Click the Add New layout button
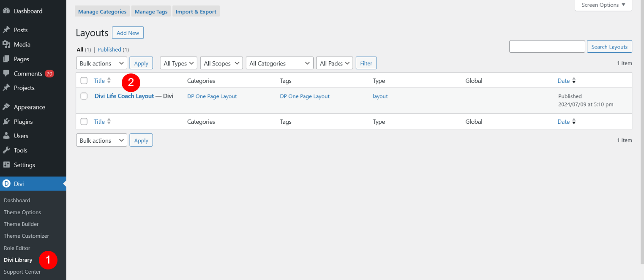 128,32
